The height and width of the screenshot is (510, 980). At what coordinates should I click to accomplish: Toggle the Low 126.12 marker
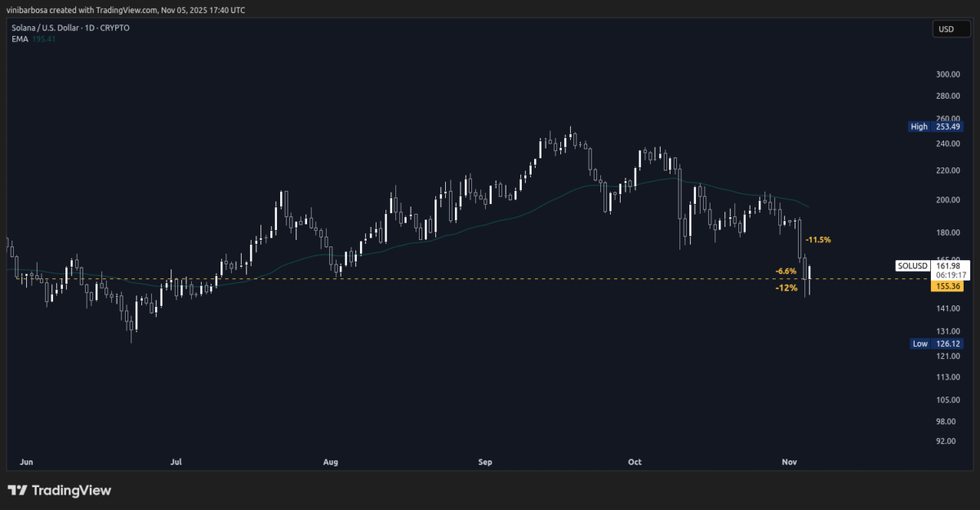(x=936, y=344)
